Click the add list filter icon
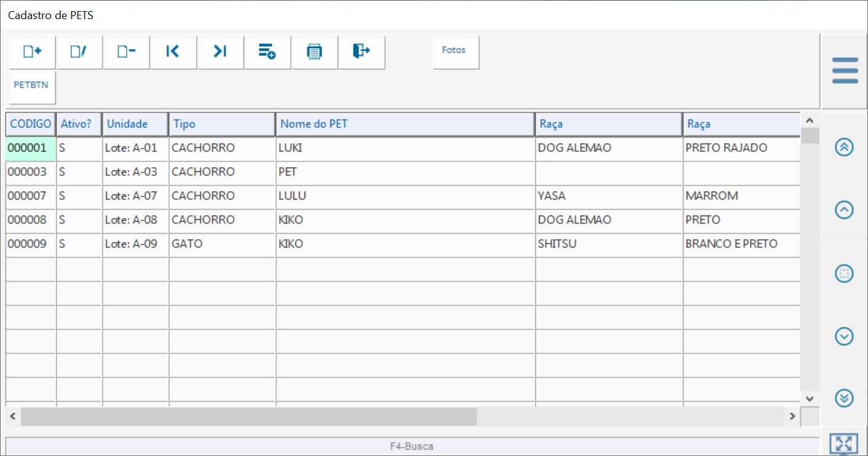Image resolution: width=868 pixels, height=456 pixels. (x=268, y=52)
